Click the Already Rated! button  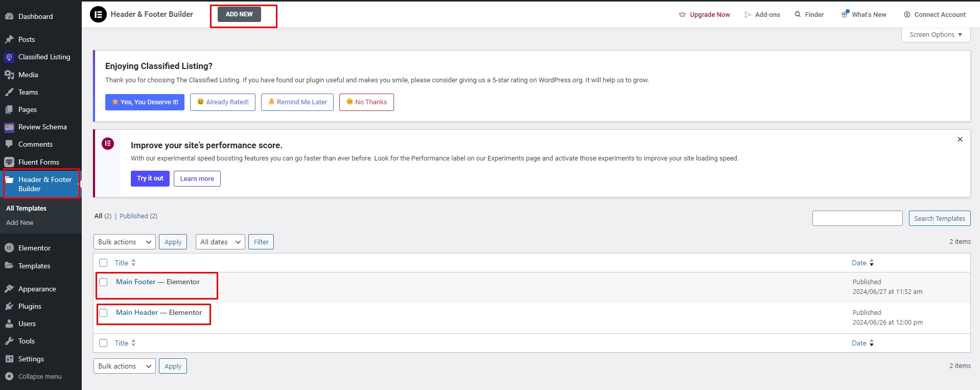click(223, 102)
